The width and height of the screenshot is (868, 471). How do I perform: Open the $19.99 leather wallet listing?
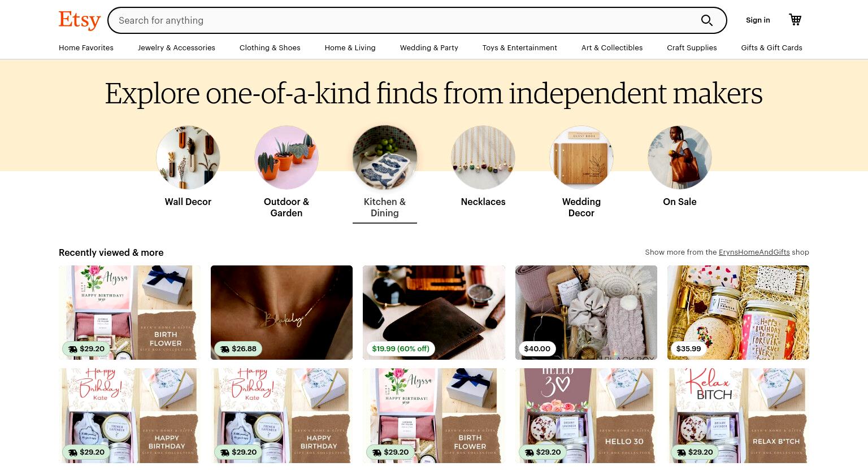point(434,312)
